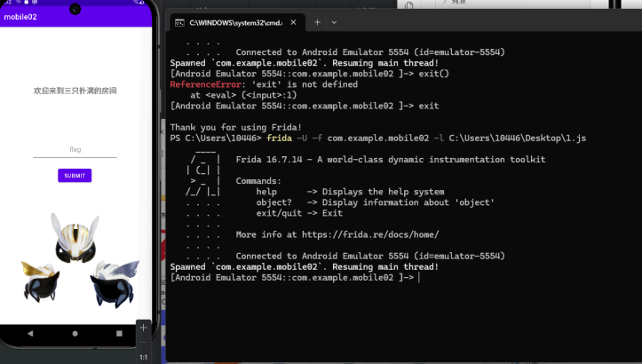Viewport: 642px width, 364px height.
Task: Open a new terminal tab
Action: (317, 21)
